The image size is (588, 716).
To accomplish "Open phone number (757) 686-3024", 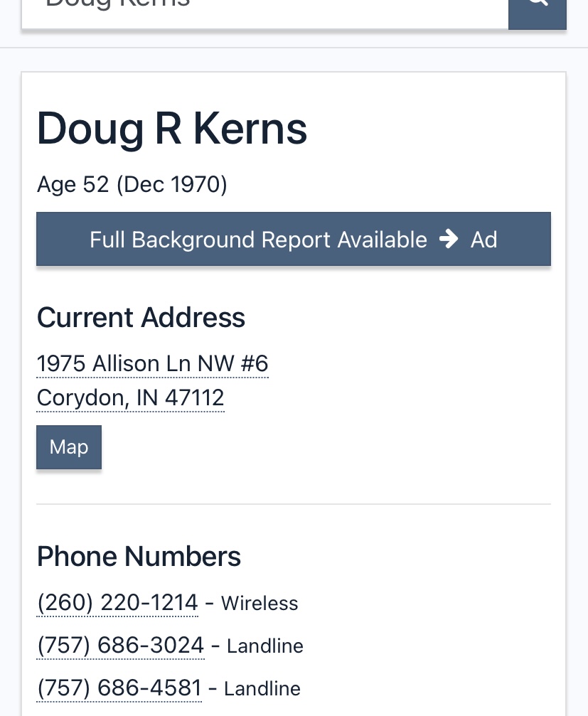I will (x=121, y=646).
